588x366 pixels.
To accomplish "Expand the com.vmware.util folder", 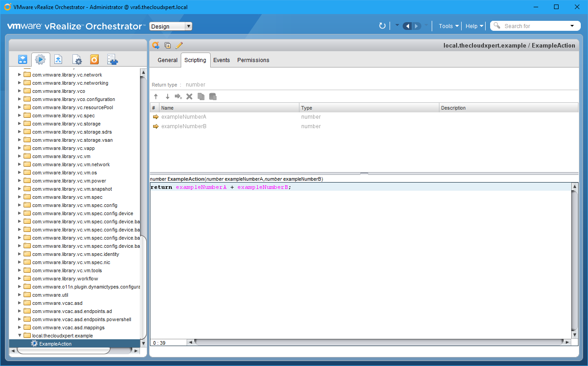I will click(x=19, y=295).
